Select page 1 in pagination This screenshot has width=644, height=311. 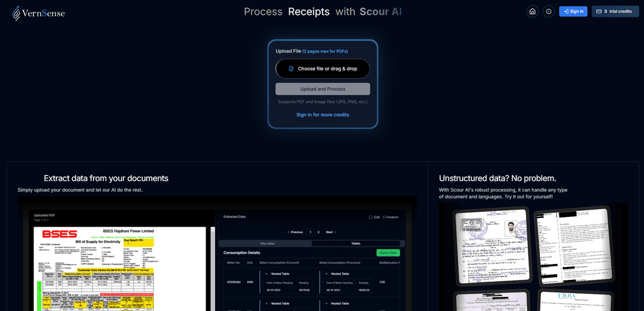[x=311, y=232]
